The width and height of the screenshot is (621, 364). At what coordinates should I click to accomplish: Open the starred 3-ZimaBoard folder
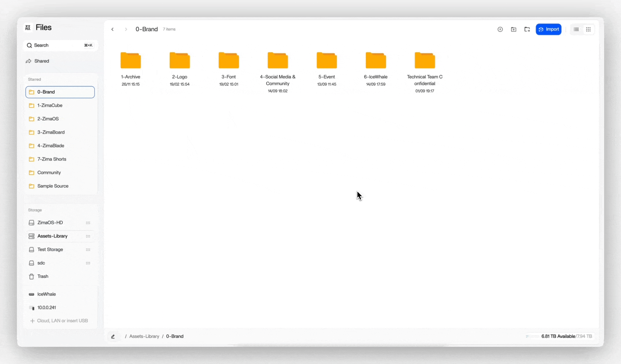tap(60, 132)
